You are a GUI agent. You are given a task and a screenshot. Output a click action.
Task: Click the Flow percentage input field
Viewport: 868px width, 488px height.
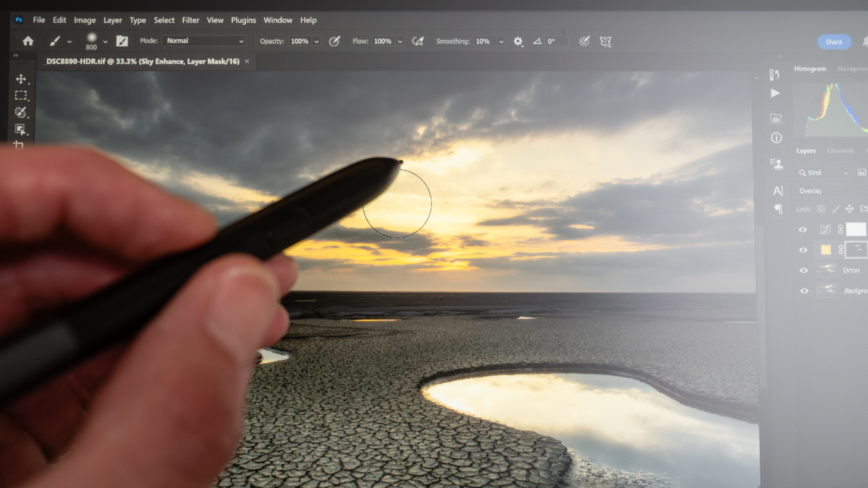click(383, 41)
